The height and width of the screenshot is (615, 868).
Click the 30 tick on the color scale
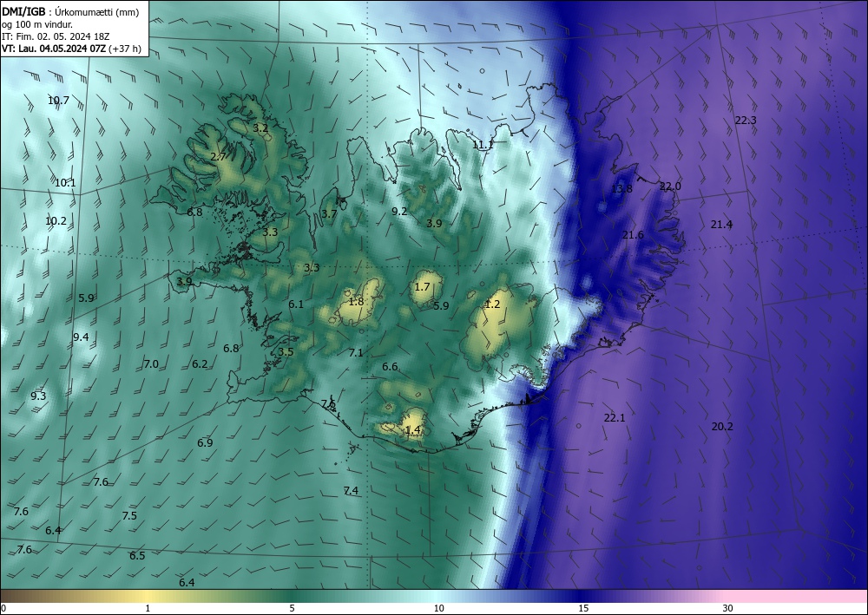728,609
